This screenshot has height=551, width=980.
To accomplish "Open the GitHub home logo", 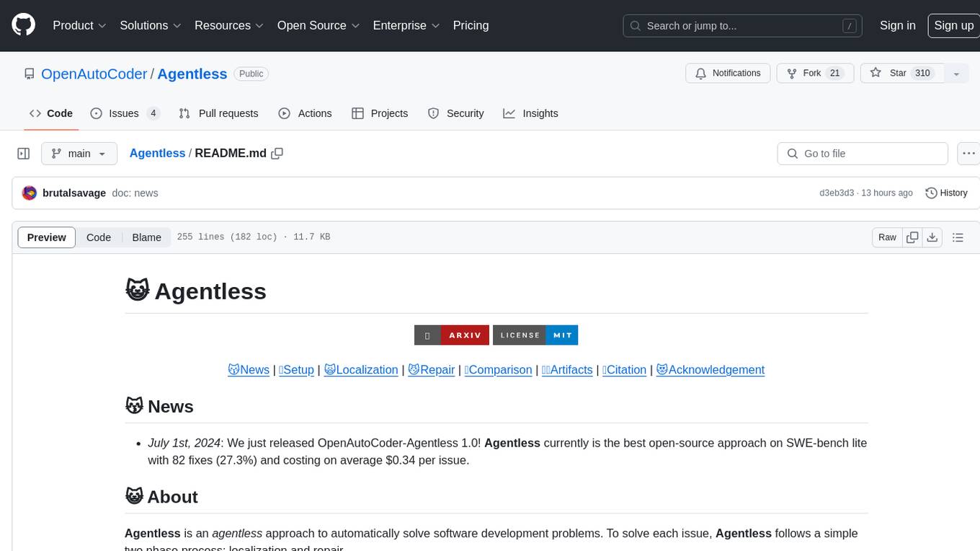I will click(23, 25).
